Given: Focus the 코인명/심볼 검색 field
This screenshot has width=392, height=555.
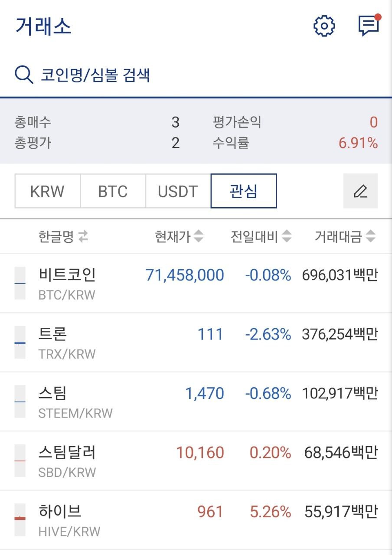Looking at the screenshot, I should pos(196,75).
